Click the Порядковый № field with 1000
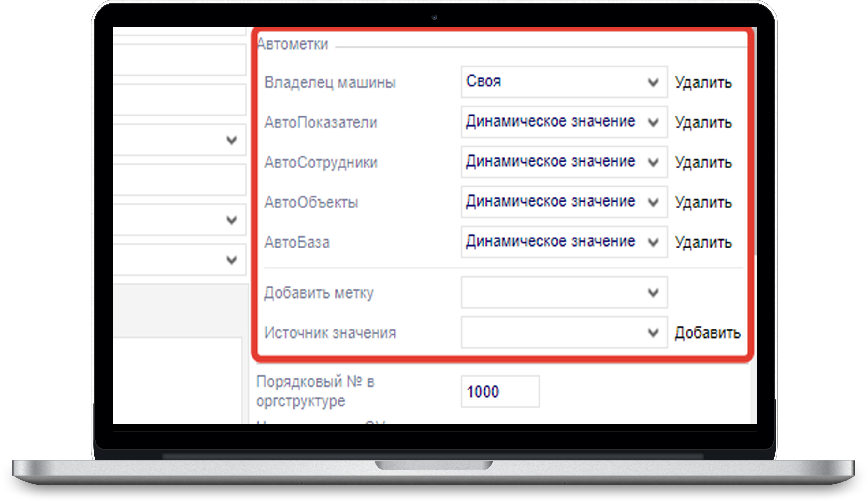This screenshot has height=501, width=868. pyautogui.click(x=500, y=392)
